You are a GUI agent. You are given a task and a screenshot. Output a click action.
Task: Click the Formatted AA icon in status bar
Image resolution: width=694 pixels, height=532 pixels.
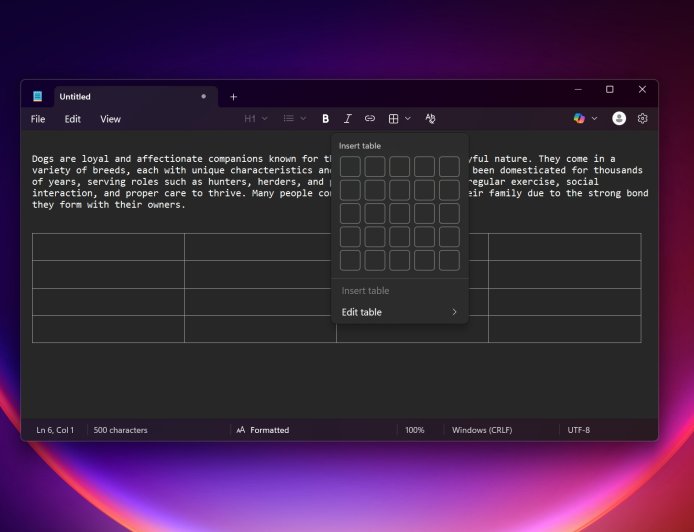click(241, 430)
